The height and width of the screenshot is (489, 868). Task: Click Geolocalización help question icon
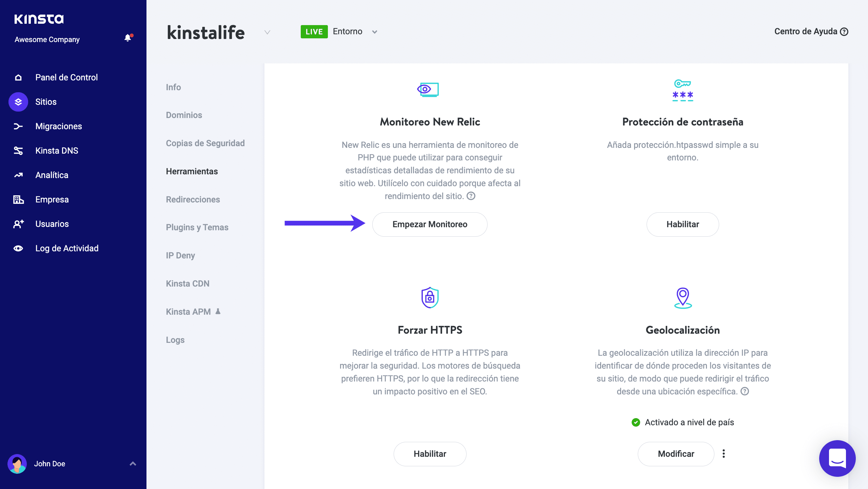tap(745, 391)
